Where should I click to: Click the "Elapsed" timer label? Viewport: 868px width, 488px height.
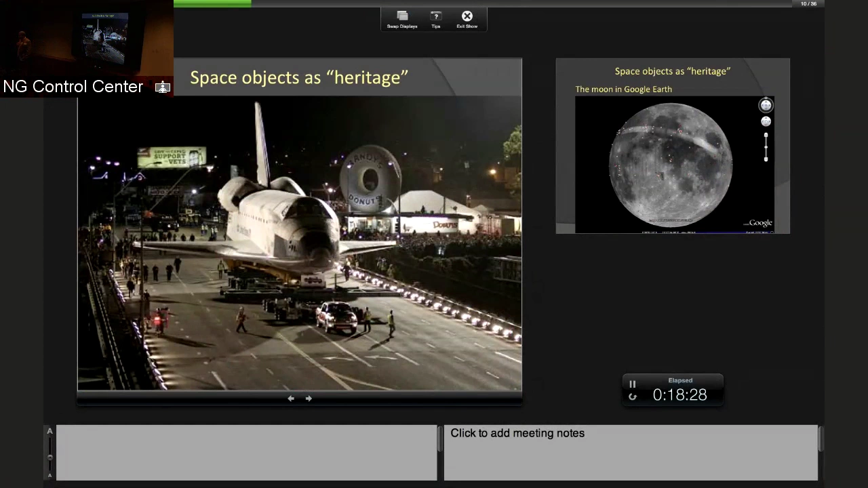click(x=680, y=380)
